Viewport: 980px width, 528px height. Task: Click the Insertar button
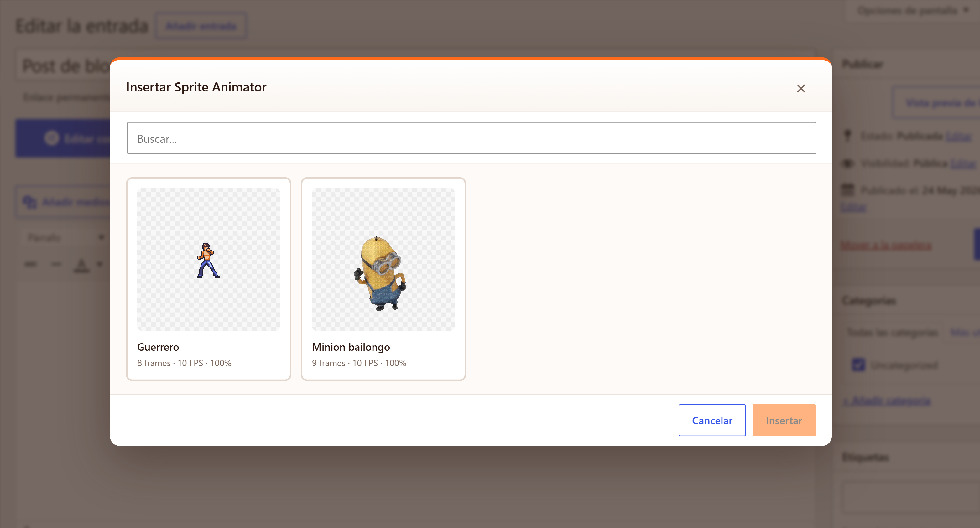(784, 420)
